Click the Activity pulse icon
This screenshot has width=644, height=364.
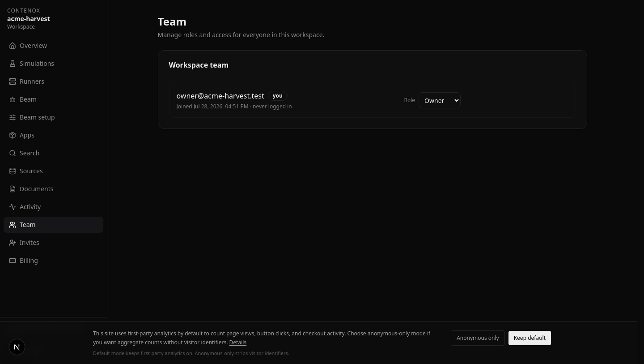(13, 207)
